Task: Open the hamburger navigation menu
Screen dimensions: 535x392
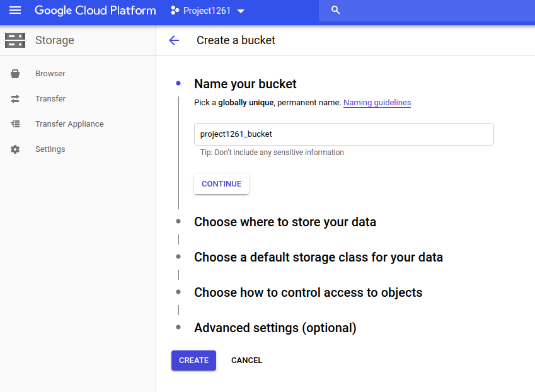Action: click(x=15, y=10)
